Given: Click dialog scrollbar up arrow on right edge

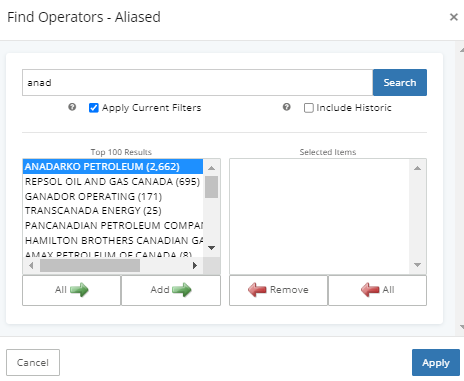Looking at the screenshot, I should pyautogui.click(x=461, y=50).
